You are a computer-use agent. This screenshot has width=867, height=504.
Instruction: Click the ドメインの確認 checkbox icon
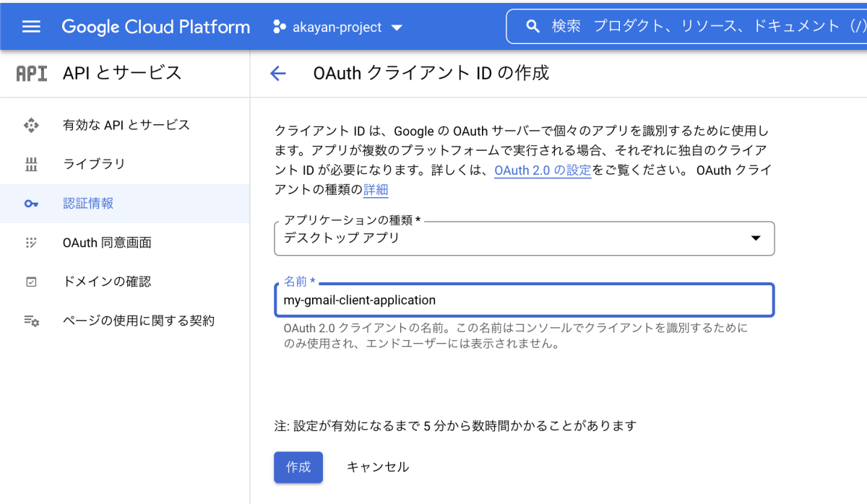(x=31, y=282)
